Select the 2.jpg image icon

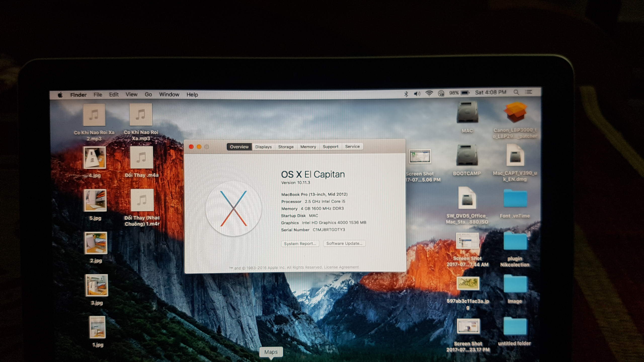point(96,243)
